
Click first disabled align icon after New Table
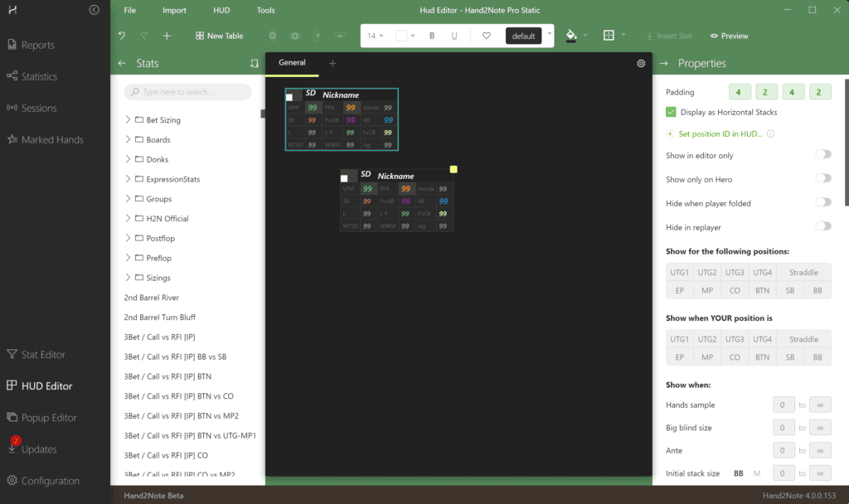[272, 36]
